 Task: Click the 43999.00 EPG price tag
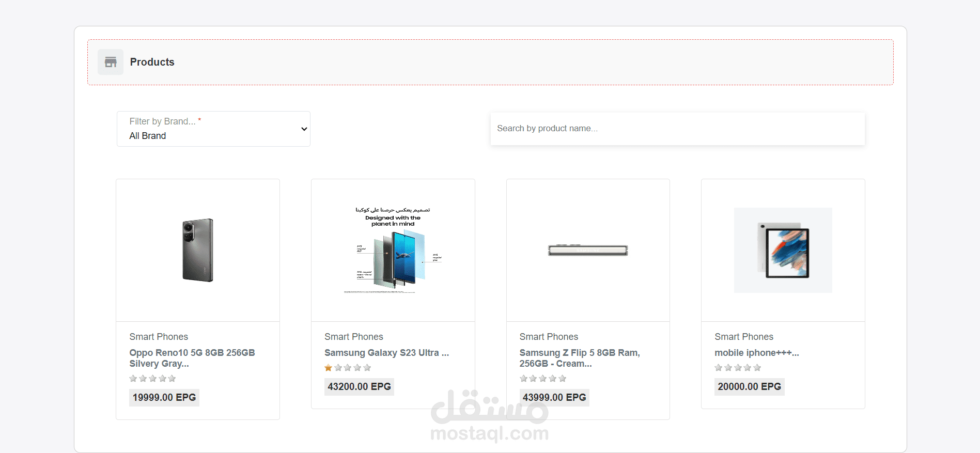click(554, 397)
